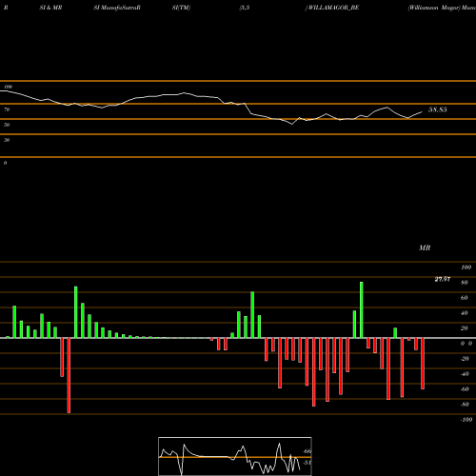Click the 66 label in mini chart
476x476 pixels.
pyautogui.click(x=307, y=451)
